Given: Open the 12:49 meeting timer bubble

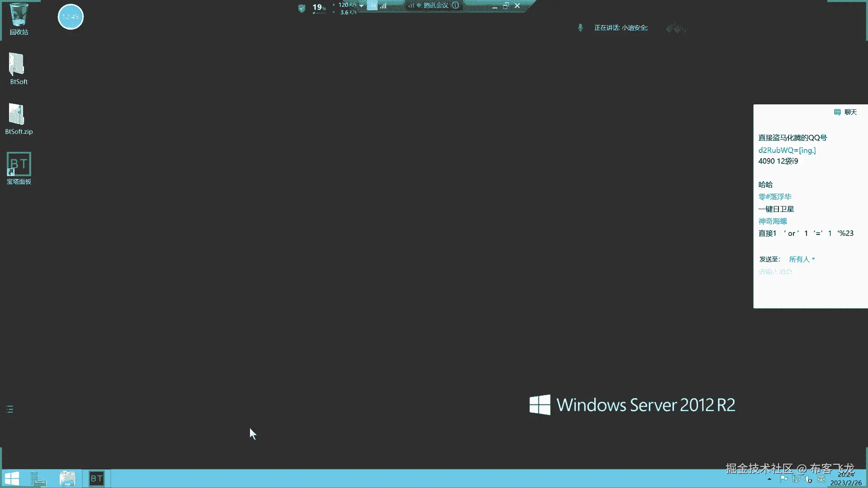Looking at the screenshot, I should pyautogui.click(x=71, y=17).
